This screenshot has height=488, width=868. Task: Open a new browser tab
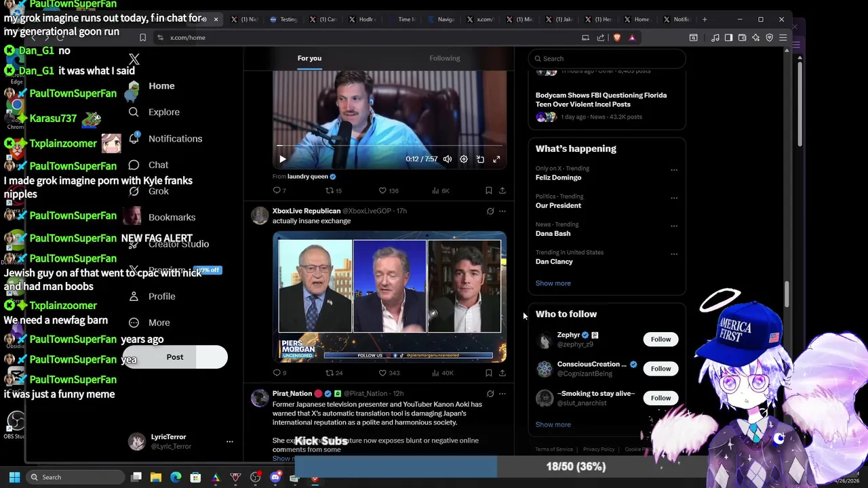705,19
